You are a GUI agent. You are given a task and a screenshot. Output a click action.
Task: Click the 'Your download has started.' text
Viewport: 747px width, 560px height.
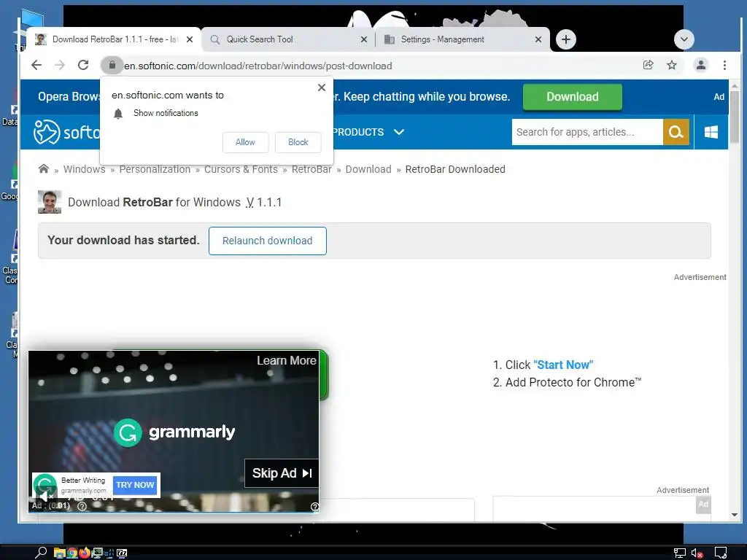(x=123, y=240)
